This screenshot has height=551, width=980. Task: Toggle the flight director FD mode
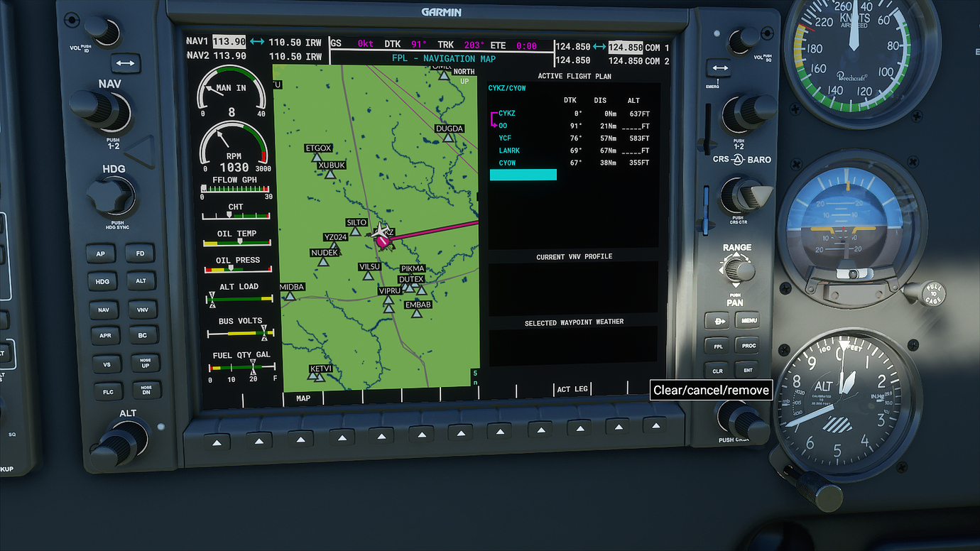pyautogui.click(x=141, y=253)
